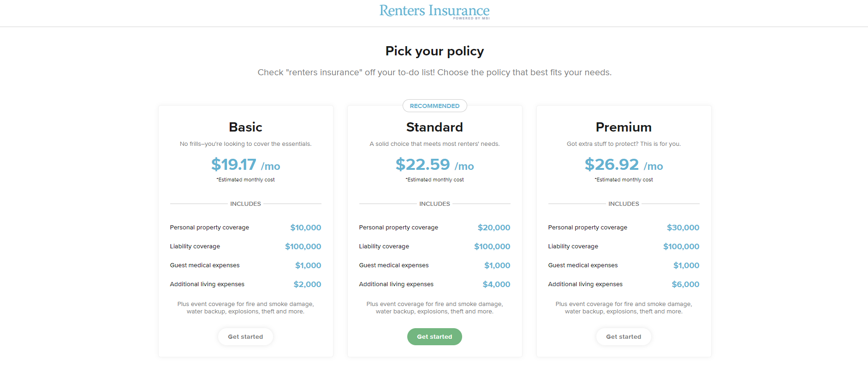Image resolution: width=868 pixels, height=372 pixels.
Task: Click Get started under Premium plan
Action: [624, 336]
